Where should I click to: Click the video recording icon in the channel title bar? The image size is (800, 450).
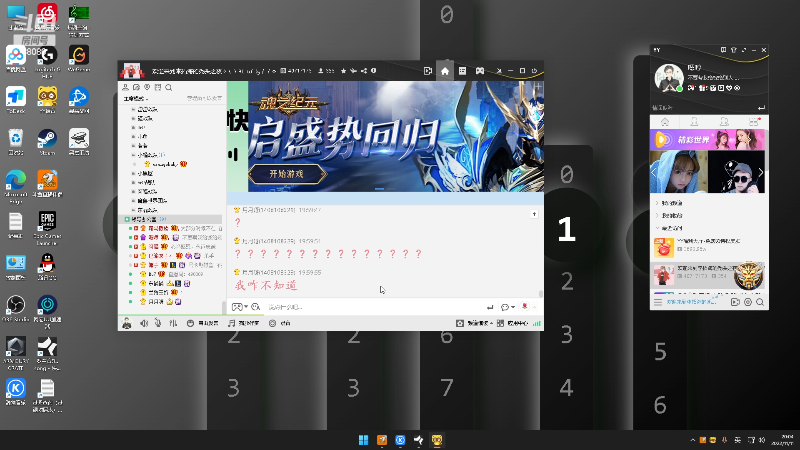[x=428, y=71]
